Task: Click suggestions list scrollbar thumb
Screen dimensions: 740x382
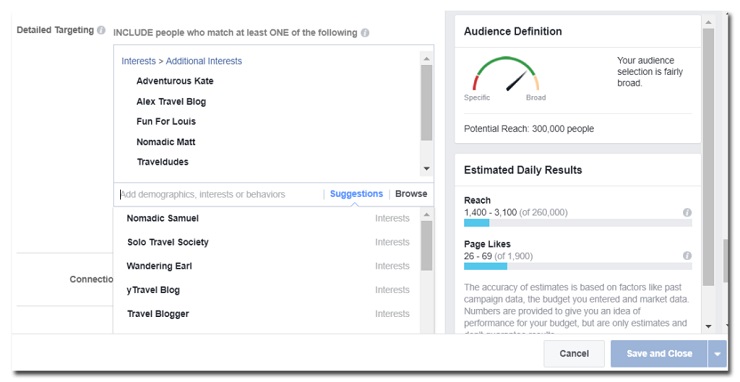Action: point(427,246)
